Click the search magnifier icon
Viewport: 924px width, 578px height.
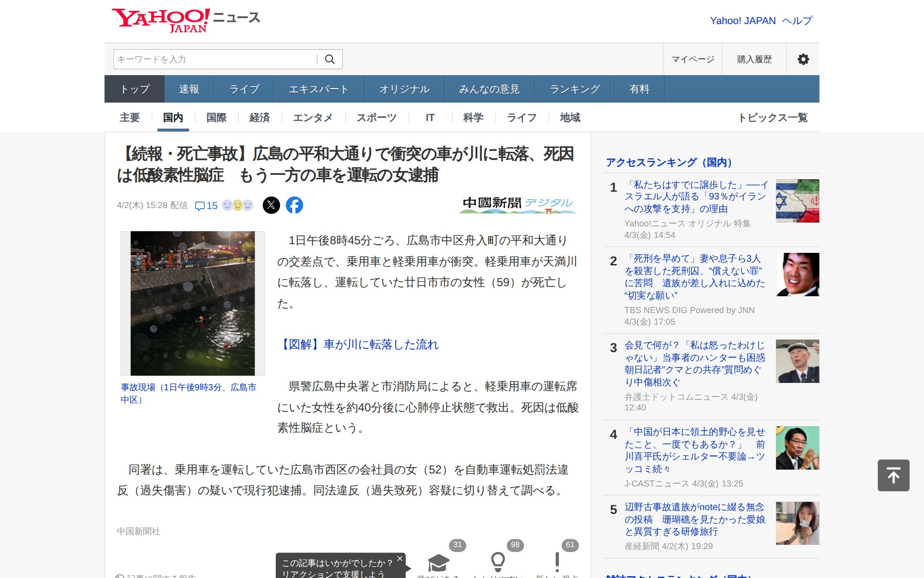tap(330, 59)
